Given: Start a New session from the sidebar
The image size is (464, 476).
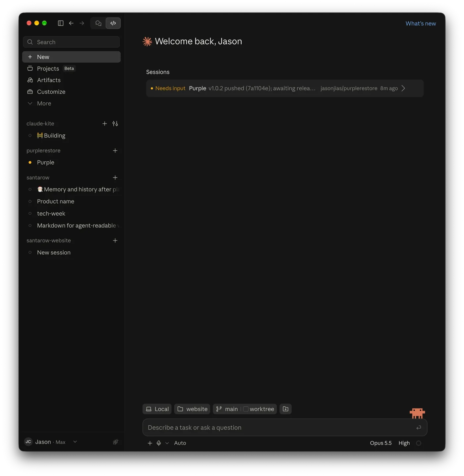Looking at the screenshot, I should point(71,57).
